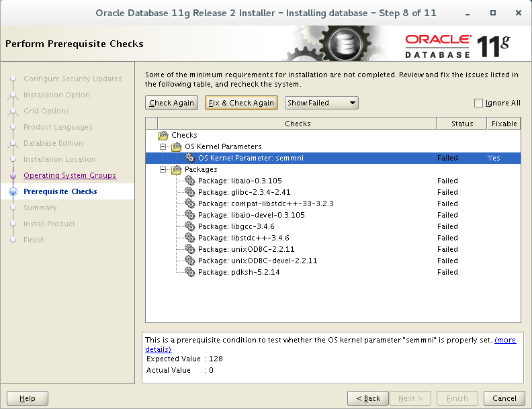532x409 pixels.
Task: Click the Check Again button
Action: [x=172, y=103]
